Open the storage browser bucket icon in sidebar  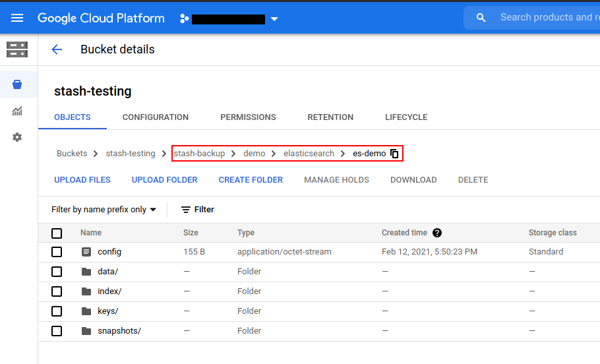point(17,84)
